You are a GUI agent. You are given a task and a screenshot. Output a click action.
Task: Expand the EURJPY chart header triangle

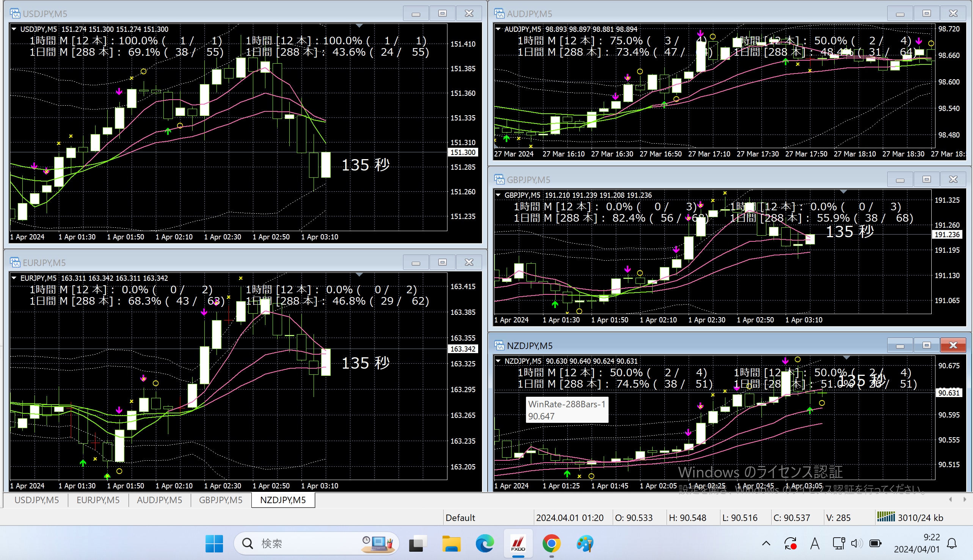(14, 278)
